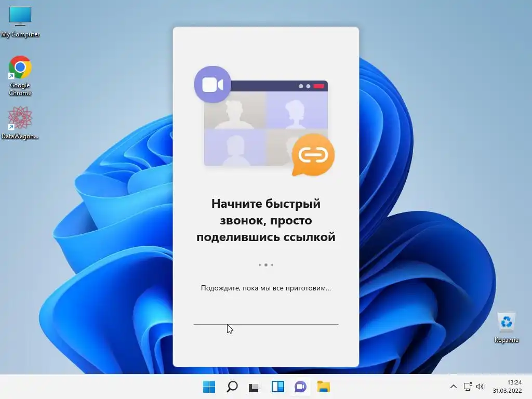532x399 pixels.
Task: Click the purple video camera illustration icon
Action: 212,85
